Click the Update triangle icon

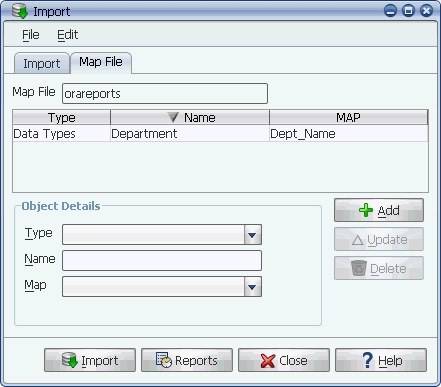click(x=358, y=240)
